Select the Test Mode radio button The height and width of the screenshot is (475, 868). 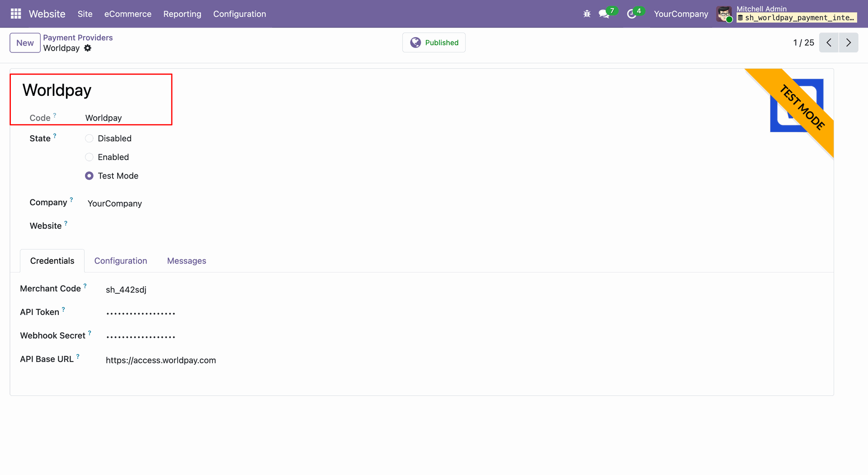click(89, 176)
